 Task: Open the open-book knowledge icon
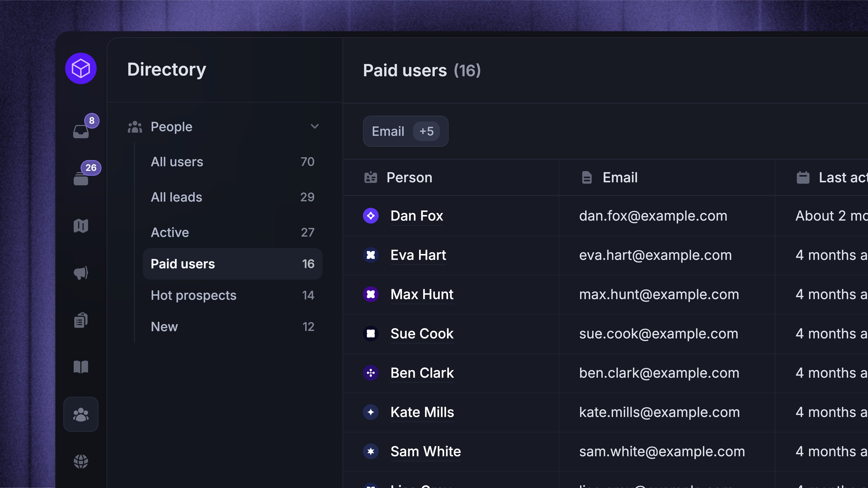81,367
